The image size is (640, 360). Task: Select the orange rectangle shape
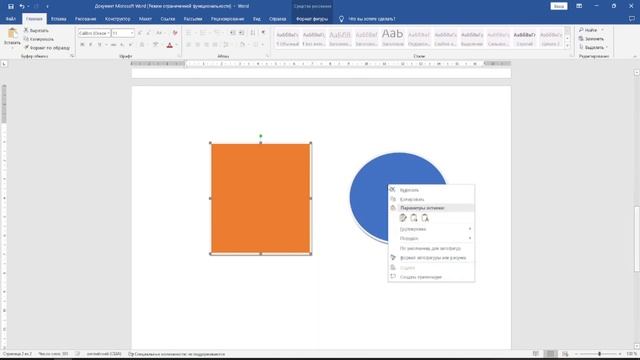point(261,198)
